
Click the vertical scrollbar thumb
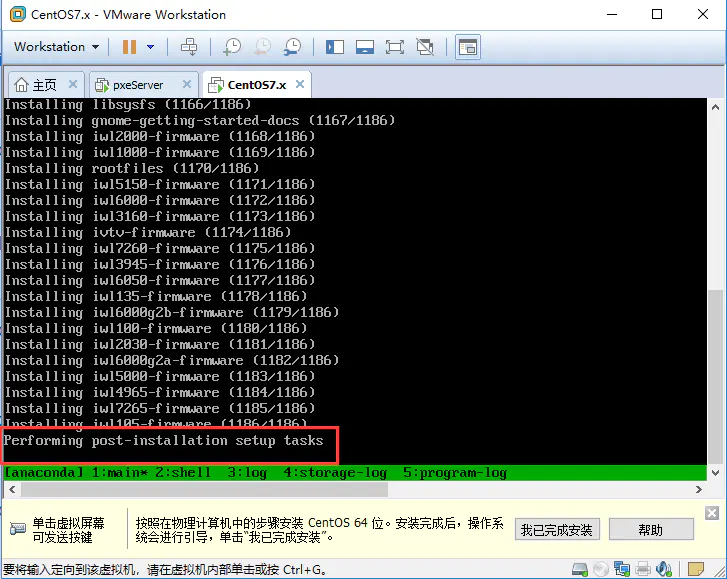coord(715,375)
